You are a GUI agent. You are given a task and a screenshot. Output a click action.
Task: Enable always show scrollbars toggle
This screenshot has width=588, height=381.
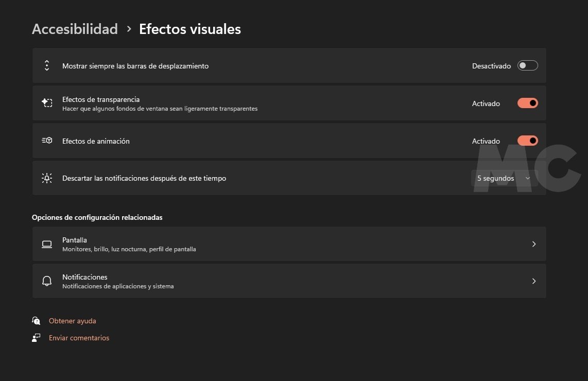pos(528,65)
